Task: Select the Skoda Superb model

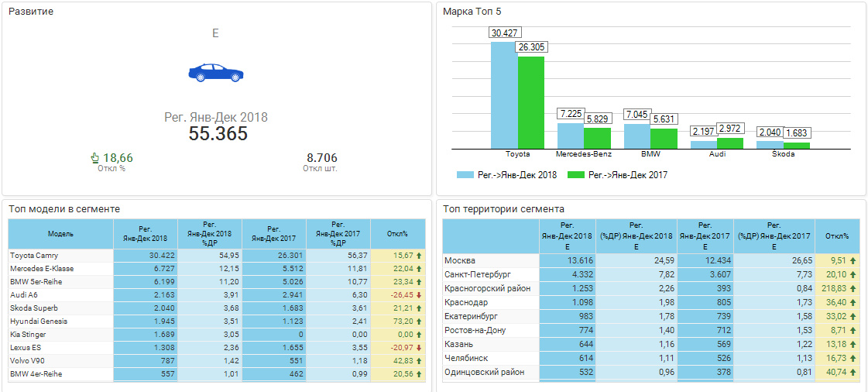Action: (34, 308)
